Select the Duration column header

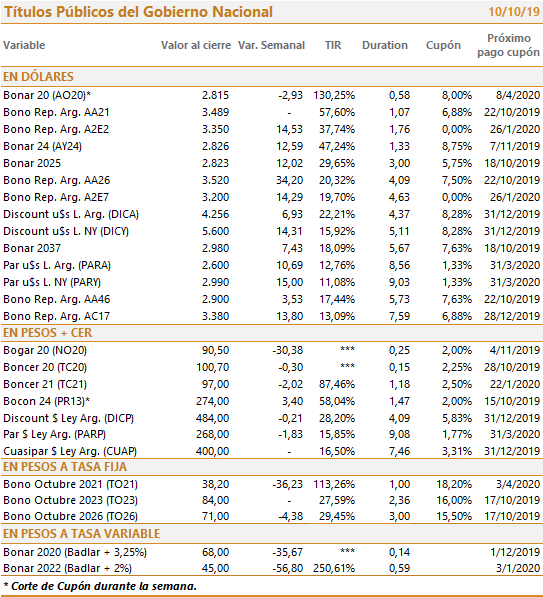[385, 45]
